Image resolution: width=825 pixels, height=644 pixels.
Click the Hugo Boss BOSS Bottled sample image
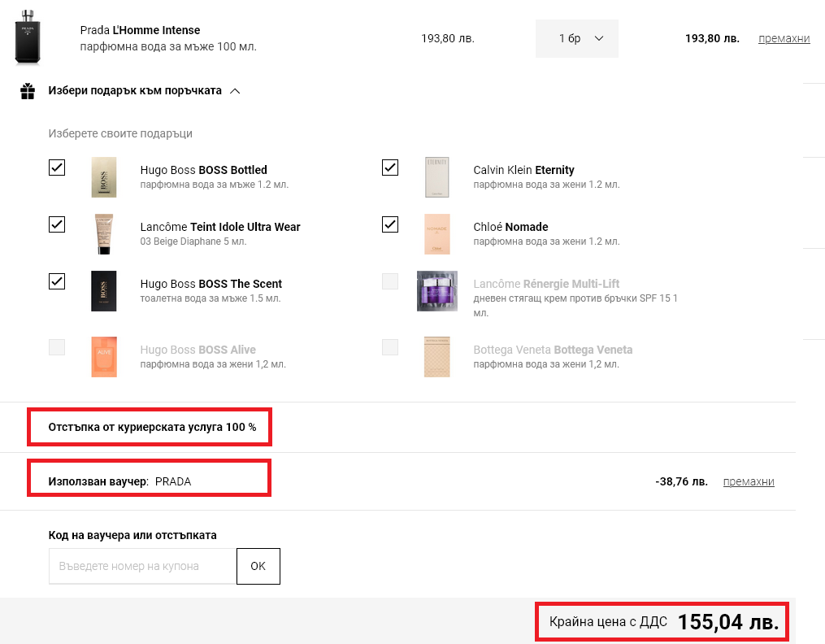(x=104, y=177)
